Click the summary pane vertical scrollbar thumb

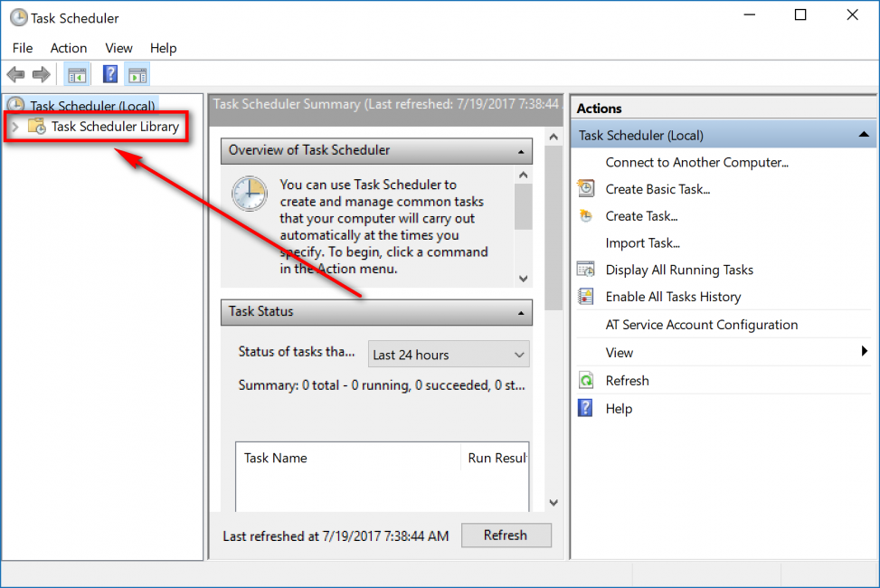(x=554, y=227)
